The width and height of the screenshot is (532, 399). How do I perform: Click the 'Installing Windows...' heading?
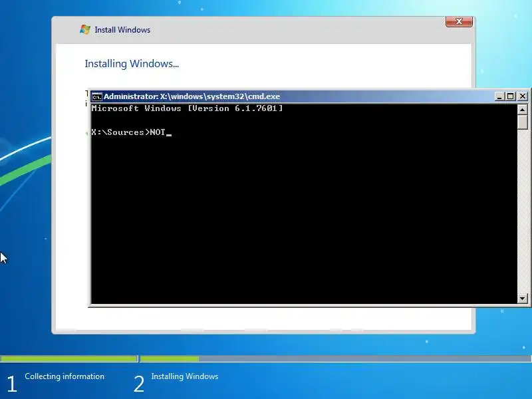pos(132,63)
